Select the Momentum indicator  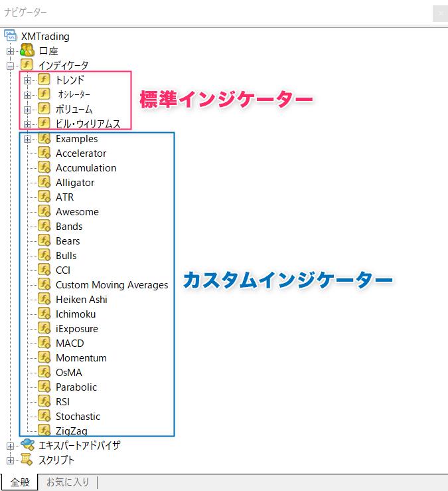click(x=81, y=357)
